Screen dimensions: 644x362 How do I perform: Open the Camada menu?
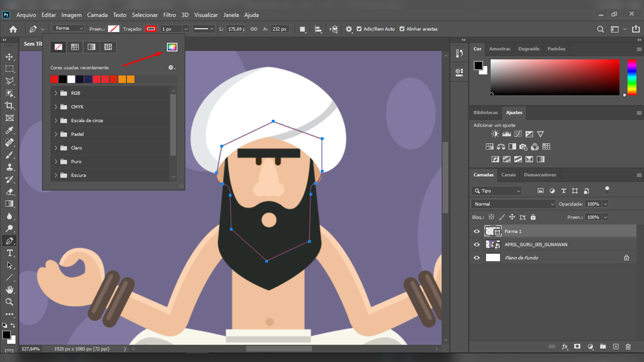click(97, 15)
